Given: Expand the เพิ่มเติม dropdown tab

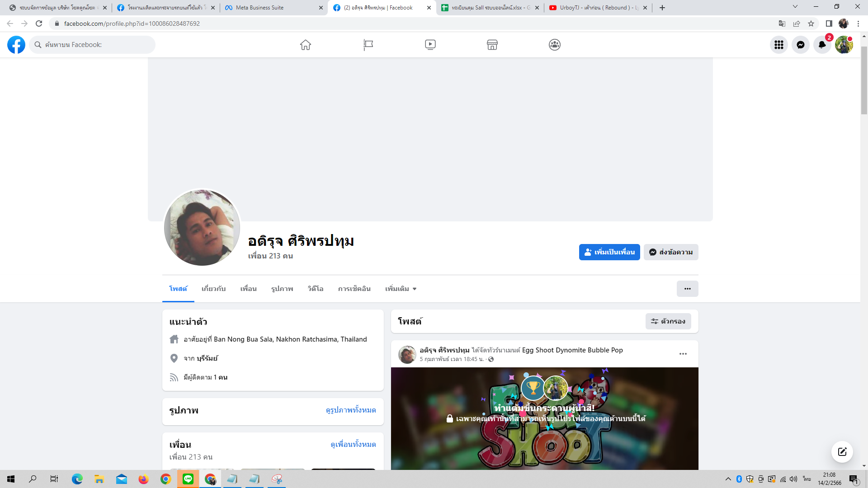Looking at the screenshot, I should coord(401,289).
